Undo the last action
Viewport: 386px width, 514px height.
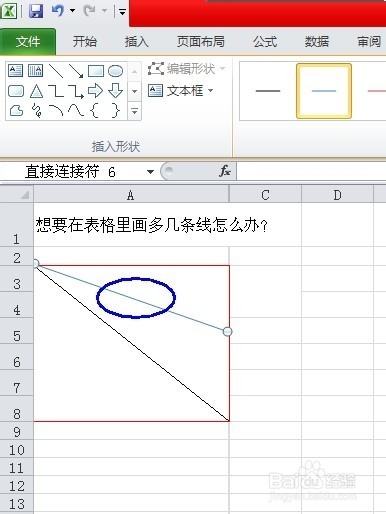pyautogui.click(x=58, y=11)
